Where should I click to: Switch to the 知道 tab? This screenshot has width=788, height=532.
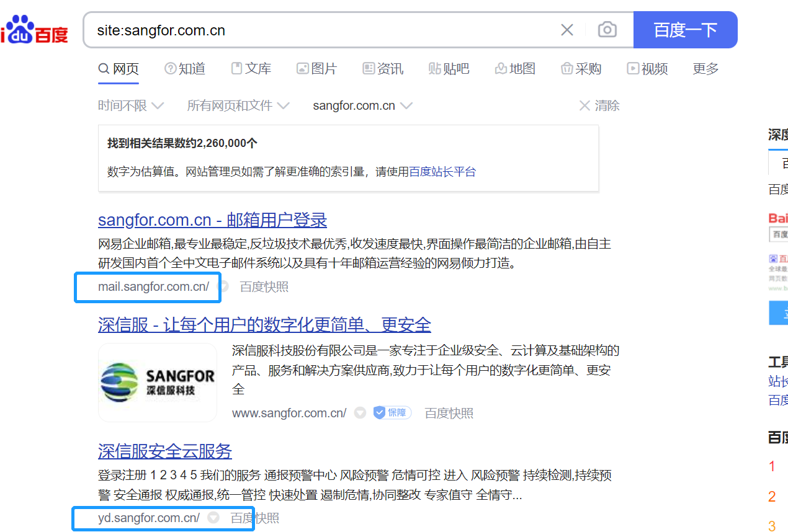tap(185, 69)
